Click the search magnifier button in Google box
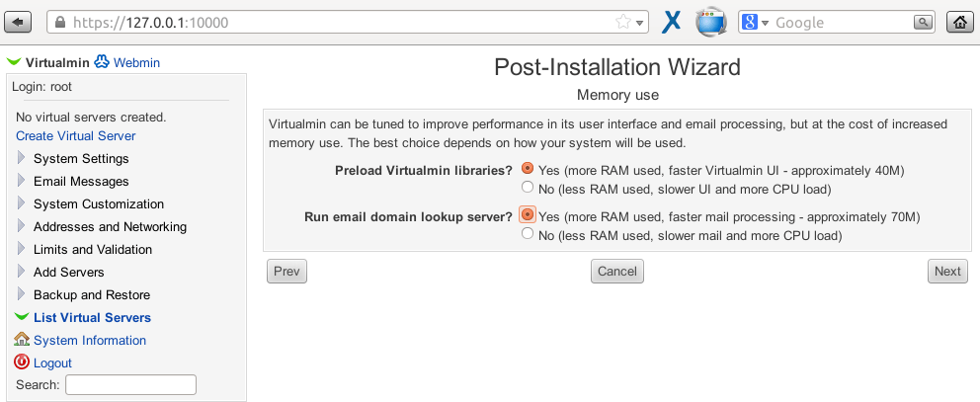Viewport: 980px width, 402px height. click(x=923, y=23)
